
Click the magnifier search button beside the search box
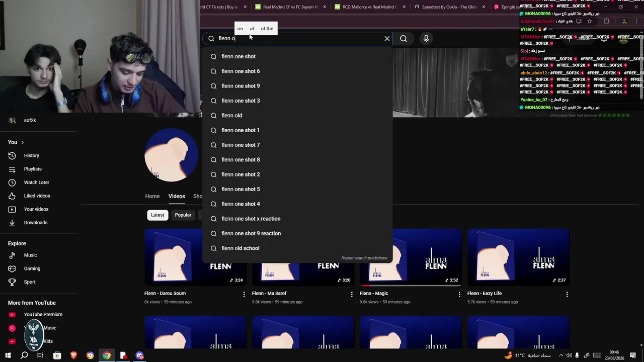point(404,38)
